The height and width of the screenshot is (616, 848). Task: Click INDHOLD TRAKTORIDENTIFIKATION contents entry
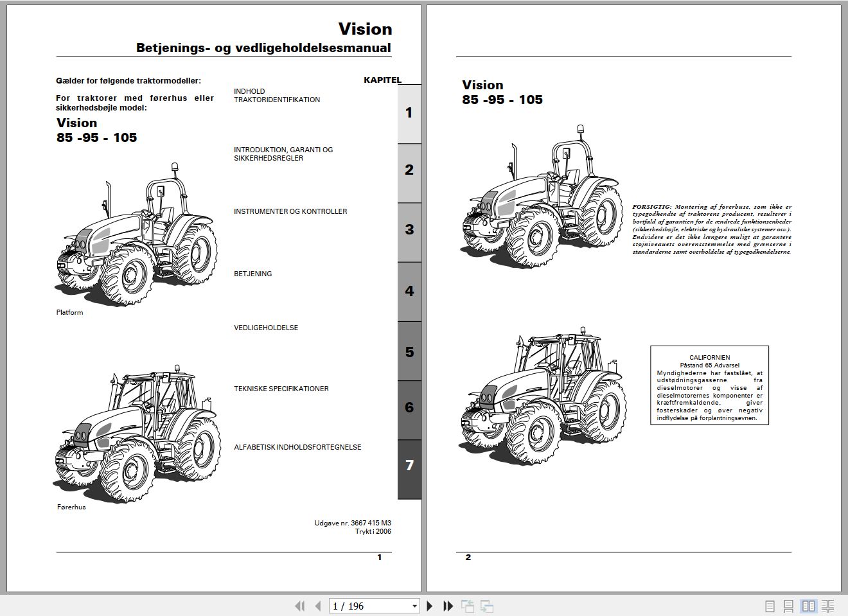277,96
